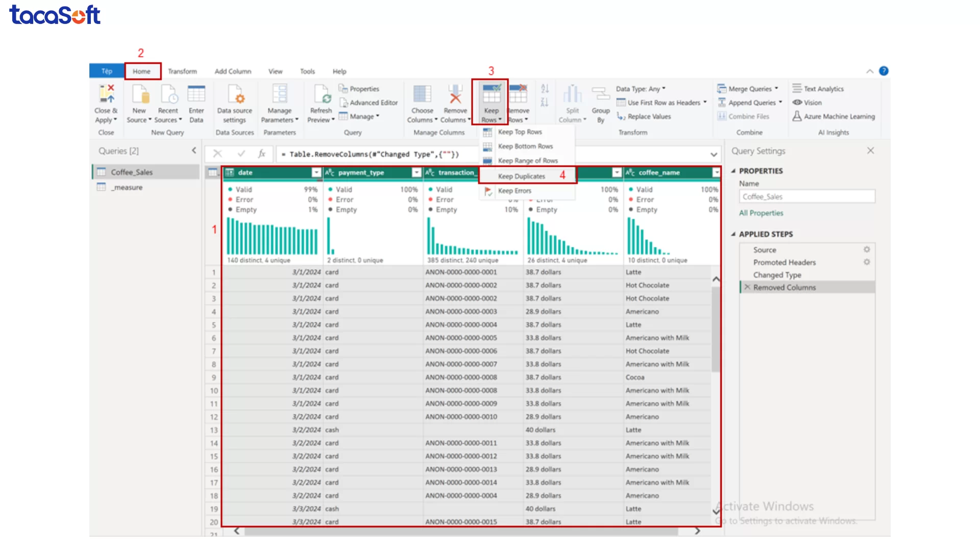Choose Keep Duplicates menu entry
Viewport: 980px width, 551px height.
point(528,176)
